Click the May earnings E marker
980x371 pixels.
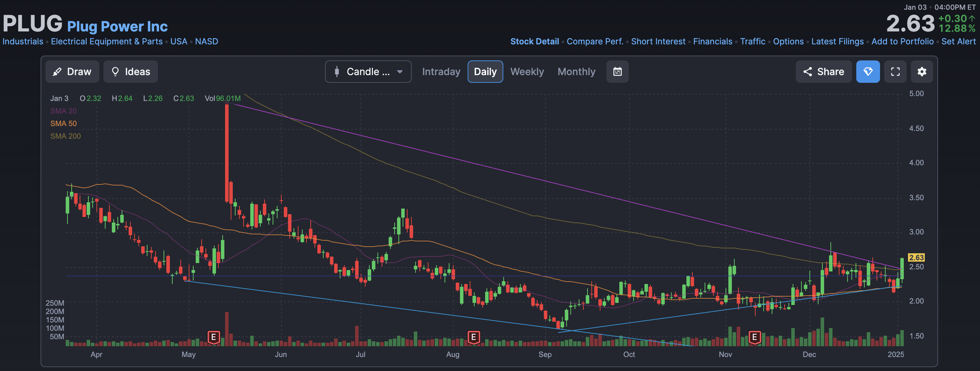[214, 337]
